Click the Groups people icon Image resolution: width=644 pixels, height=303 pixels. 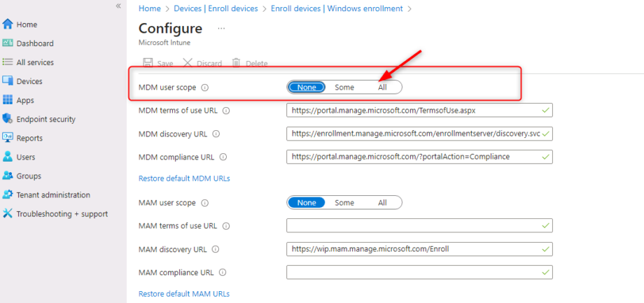pos(8,176)
